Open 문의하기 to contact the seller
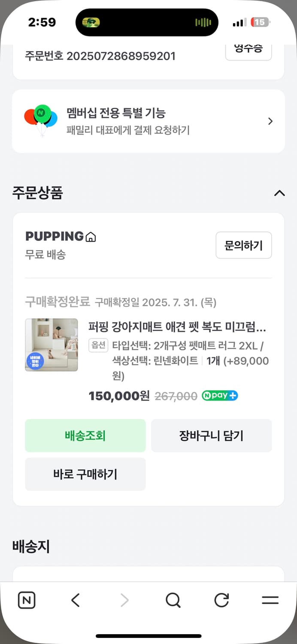Screen dimensions: 297x644 244,245
